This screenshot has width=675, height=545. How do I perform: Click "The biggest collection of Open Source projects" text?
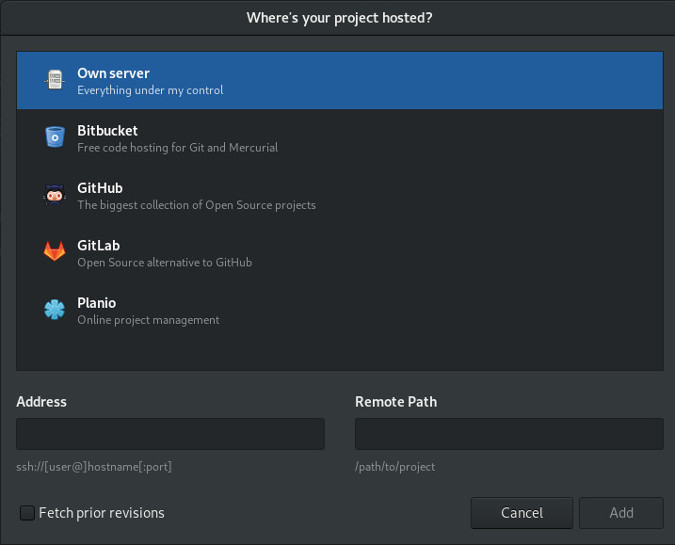click(196, 205)
